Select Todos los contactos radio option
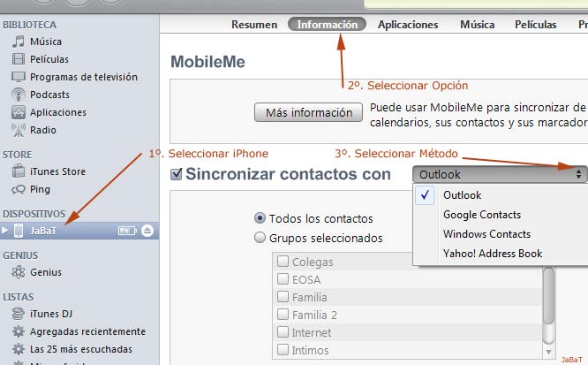The image size is (588, 365). tap(260, 218)
